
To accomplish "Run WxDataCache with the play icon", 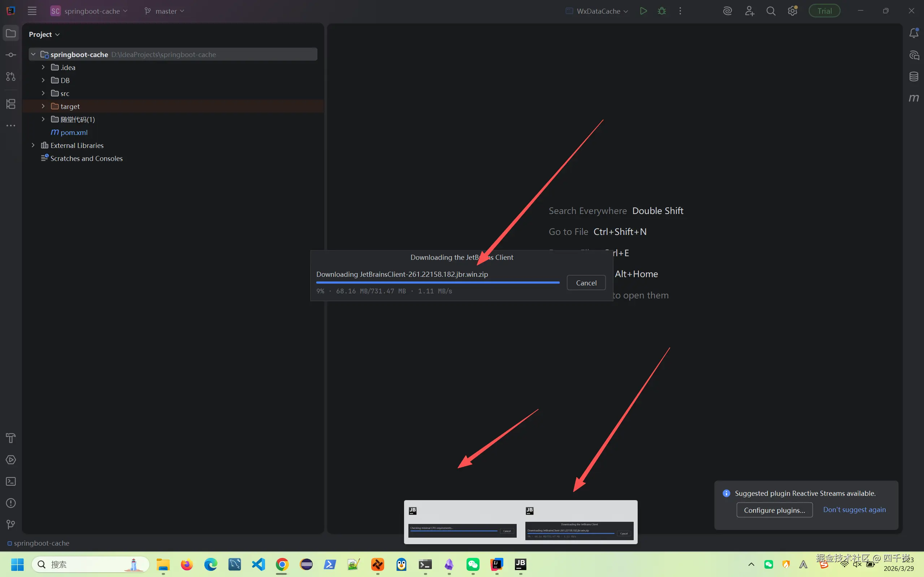I will pos(643,11).
